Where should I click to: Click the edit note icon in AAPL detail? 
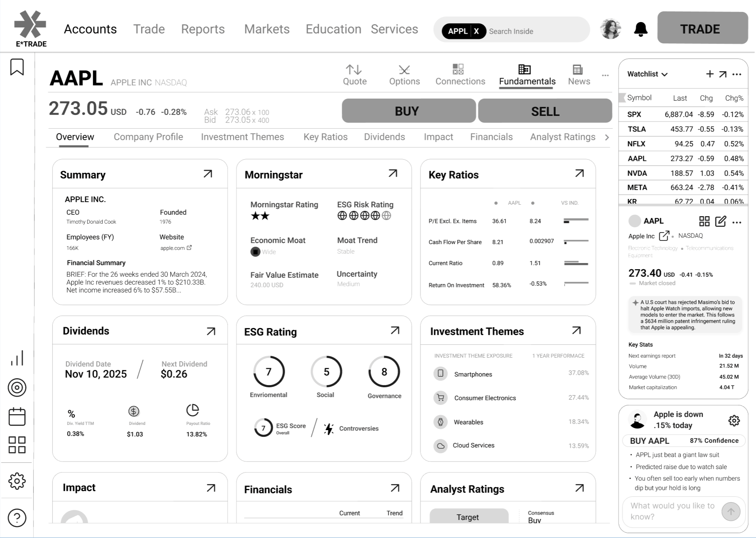721,221
